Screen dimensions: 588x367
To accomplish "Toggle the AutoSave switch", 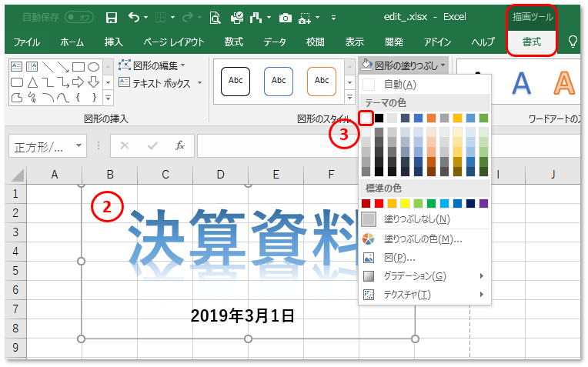I will point(79,17).
